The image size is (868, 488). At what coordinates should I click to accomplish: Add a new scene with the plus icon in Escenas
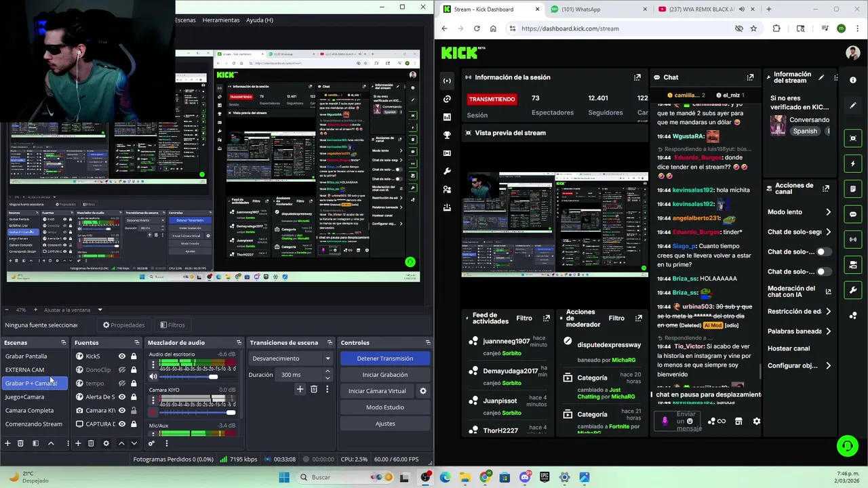(x=7, y=443)
